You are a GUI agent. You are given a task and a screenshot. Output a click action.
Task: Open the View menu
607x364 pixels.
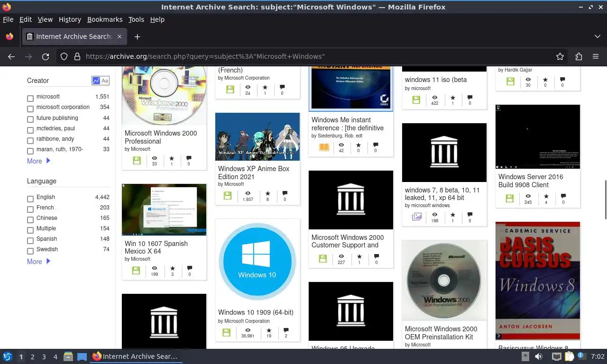45,19
